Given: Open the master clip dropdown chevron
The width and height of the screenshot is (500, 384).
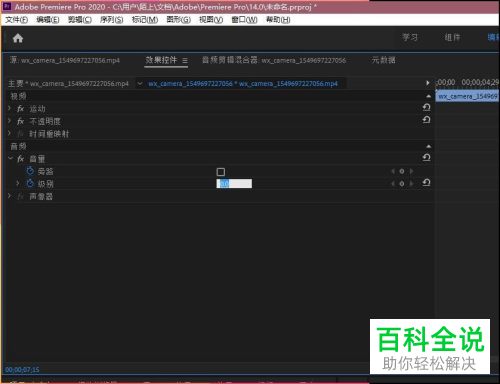Looking at the screenshot, I should coord(140,83).
